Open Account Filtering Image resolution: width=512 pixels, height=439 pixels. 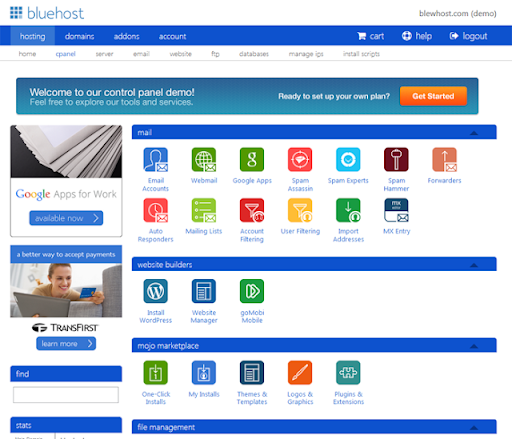[252, 210]
